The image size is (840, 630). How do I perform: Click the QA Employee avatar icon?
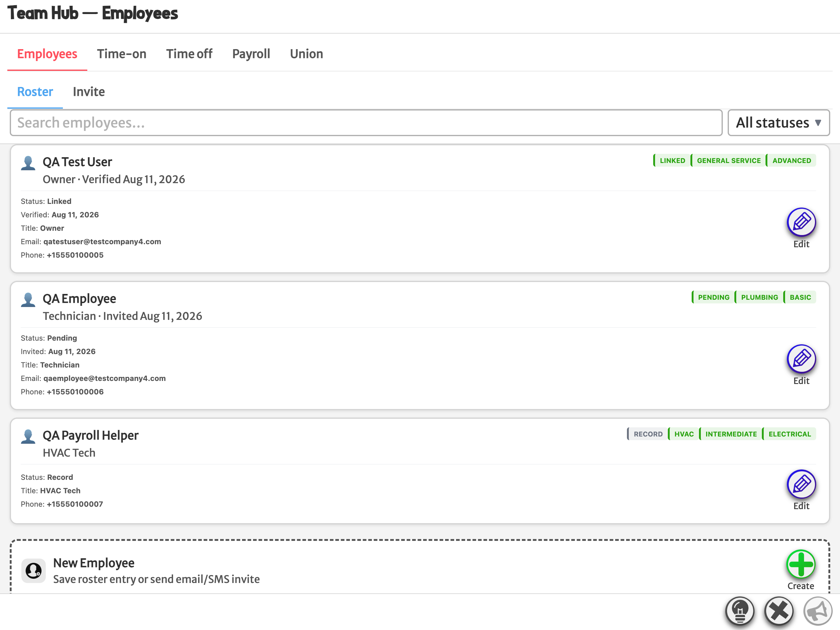[28, 300]
